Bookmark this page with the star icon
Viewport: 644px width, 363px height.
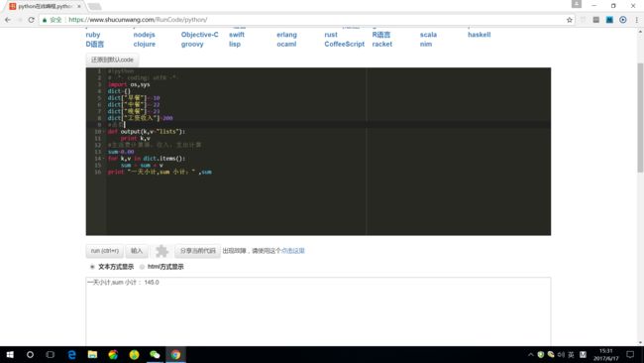570,20
